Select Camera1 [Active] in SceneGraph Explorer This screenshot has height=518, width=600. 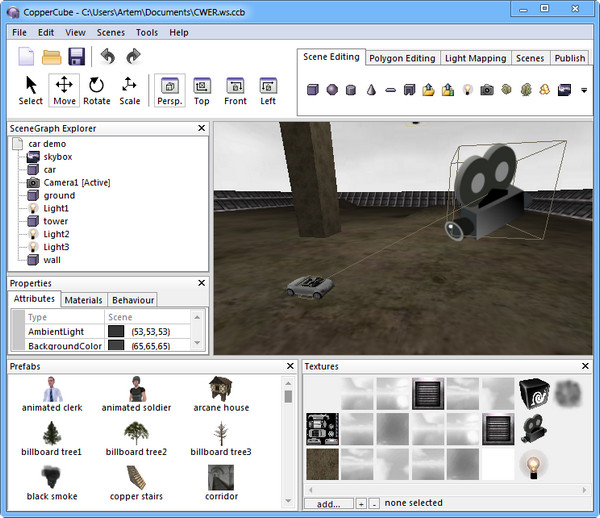point(76,183)
